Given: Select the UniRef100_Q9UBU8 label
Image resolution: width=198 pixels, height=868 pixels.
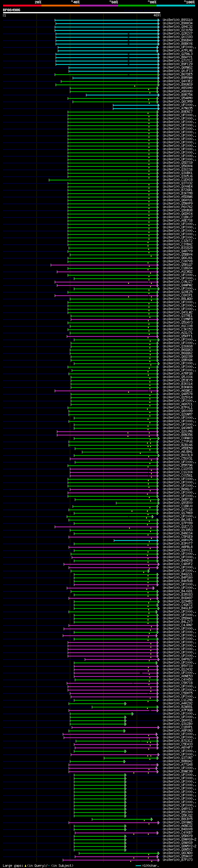Looking at the screenshot, I should tap(177, 210).
